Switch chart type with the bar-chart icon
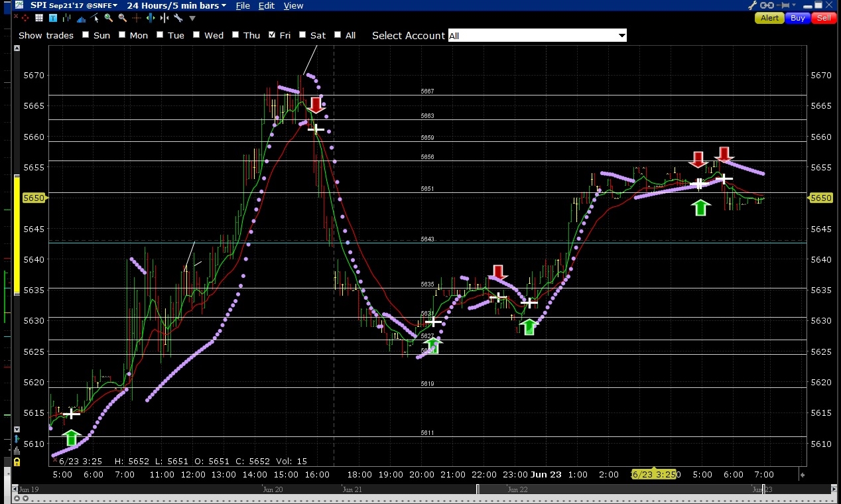This screenshot has width=841, height=504. point(67,18)
